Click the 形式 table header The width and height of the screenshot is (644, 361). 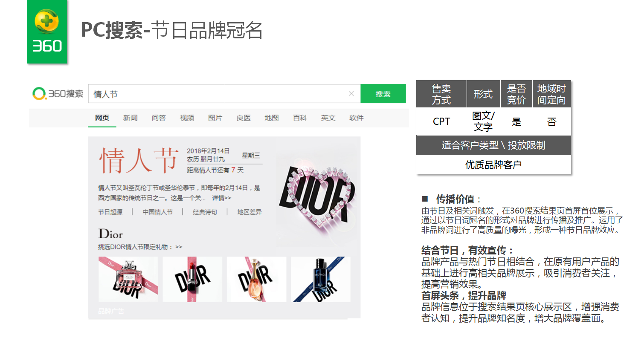483,94
